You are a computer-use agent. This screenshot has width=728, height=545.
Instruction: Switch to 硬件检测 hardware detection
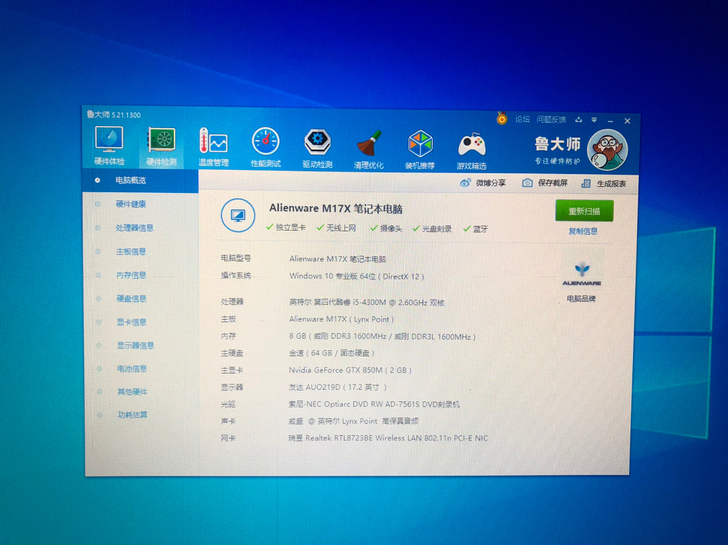[x=161, y=146]
